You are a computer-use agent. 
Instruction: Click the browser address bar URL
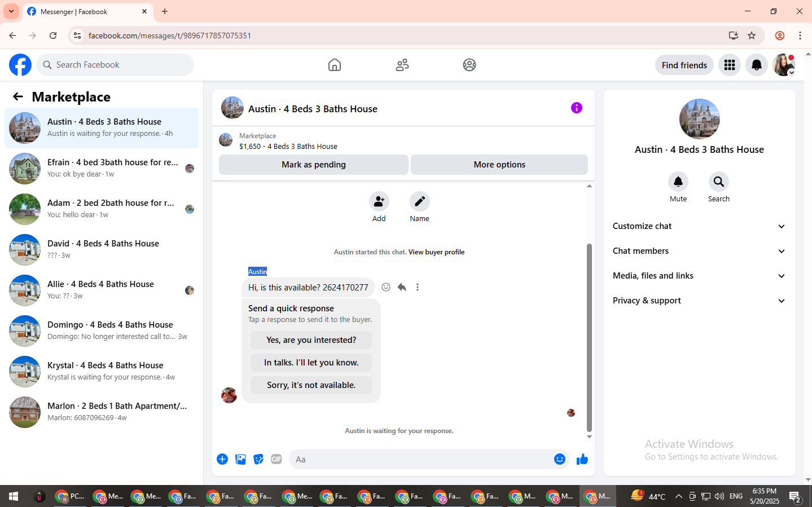point(170,36)
